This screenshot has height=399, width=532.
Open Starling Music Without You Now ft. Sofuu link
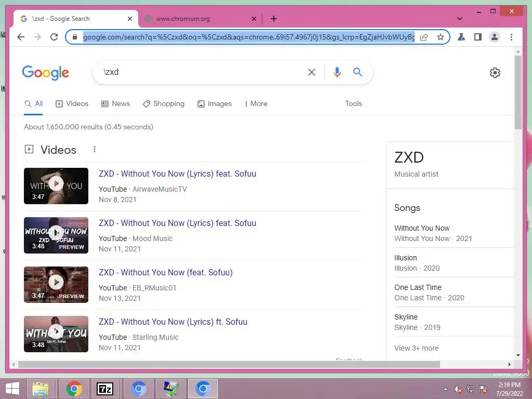point(173,322)
